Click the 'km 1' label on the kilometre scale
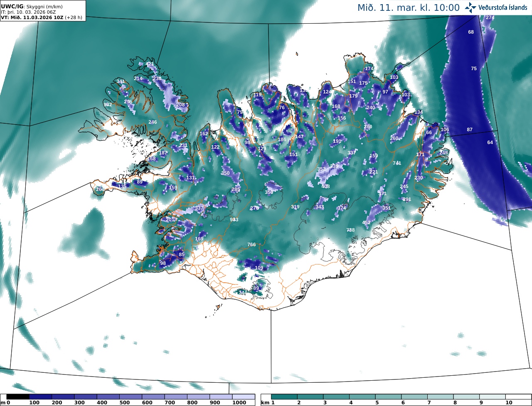The width and height of the screenshot is (532, 406). [268, 403]
